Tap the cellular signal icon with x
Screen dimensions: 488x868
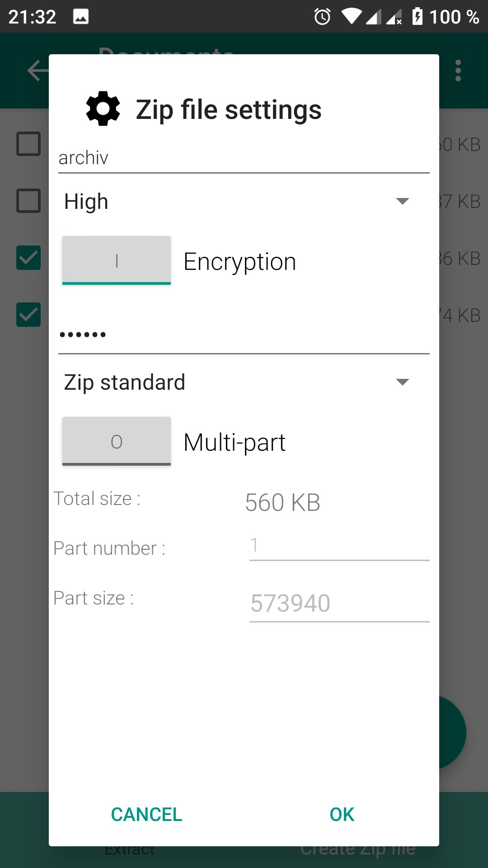tap(394, 17)
